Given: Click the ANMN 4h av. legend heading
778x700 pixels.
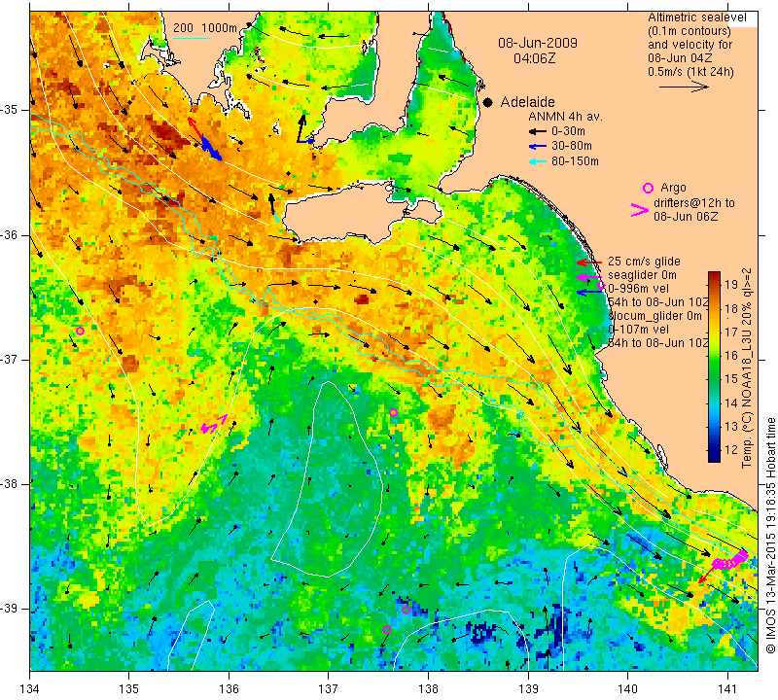Looking at the screenshot, I should [565, 117].
